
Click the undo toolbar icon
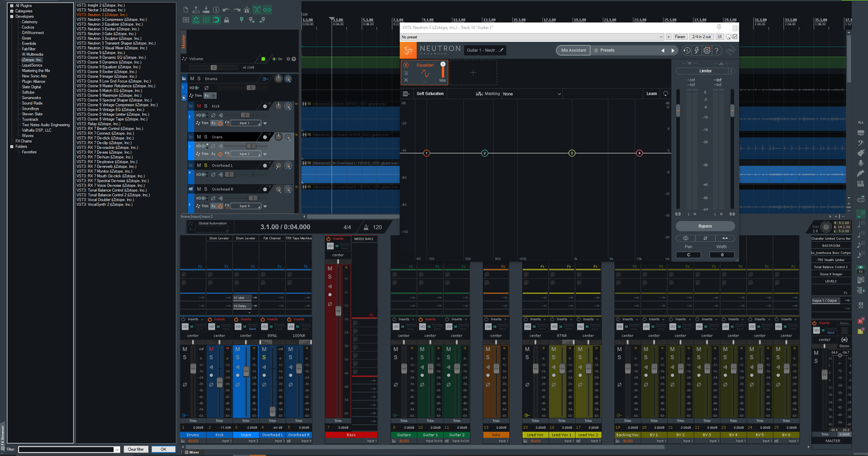click(x=226, y=9)
